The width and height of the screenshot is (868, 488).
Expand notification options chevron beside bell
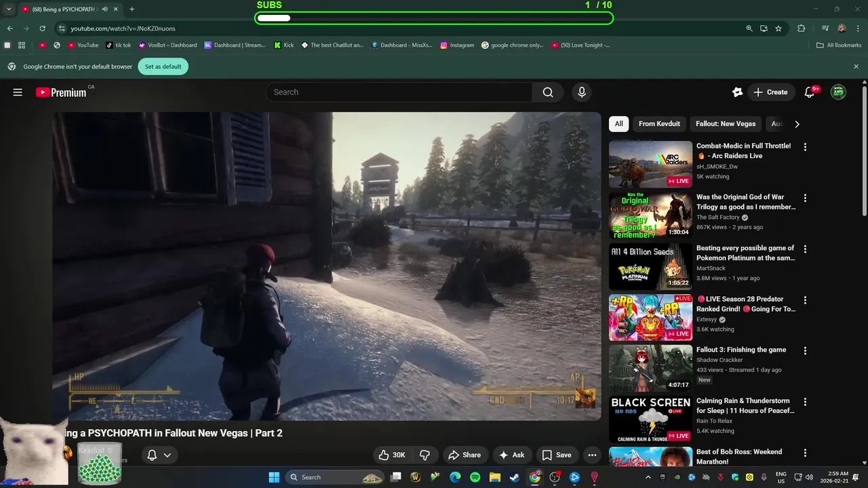167,455
